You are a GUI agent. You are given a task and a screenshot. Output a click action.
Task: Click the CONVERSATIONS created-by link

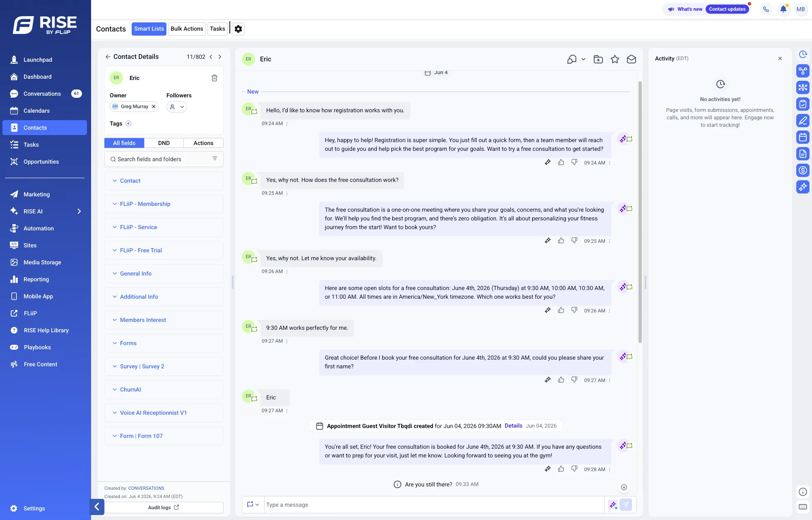146,488
